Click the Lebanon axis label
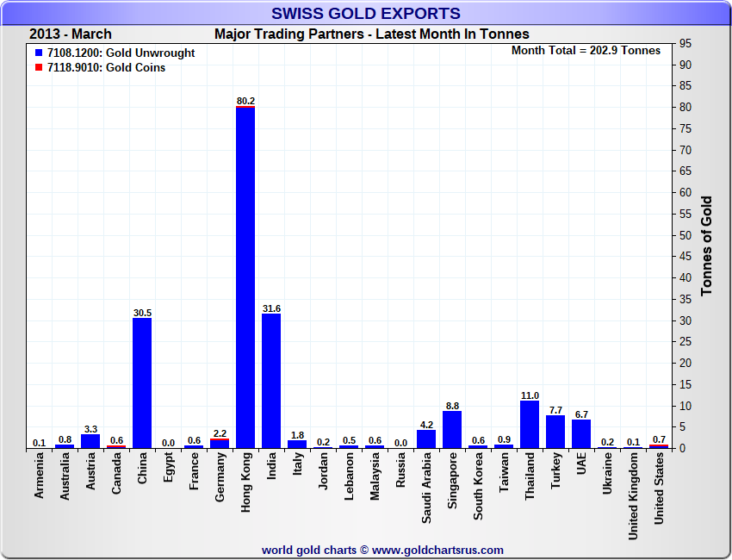Screen dimensions: 732x560 pos(349,476)
